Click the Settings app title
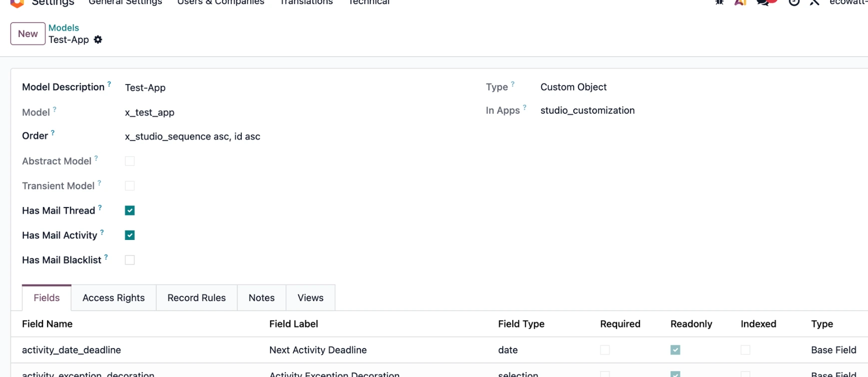This screenshot has width=868, height=377. point(53,2)
